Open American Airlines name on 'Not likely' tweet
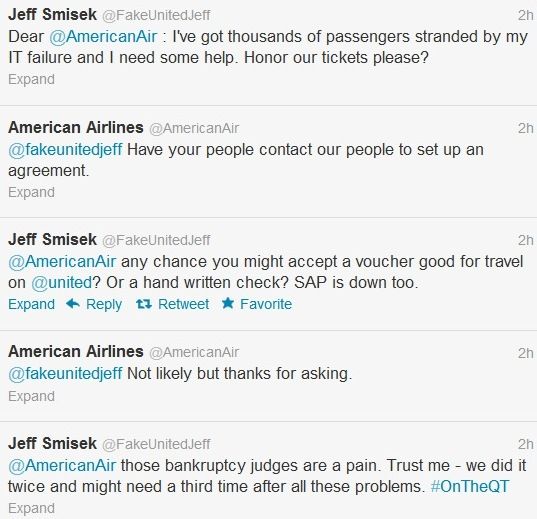 click(76, 352)
